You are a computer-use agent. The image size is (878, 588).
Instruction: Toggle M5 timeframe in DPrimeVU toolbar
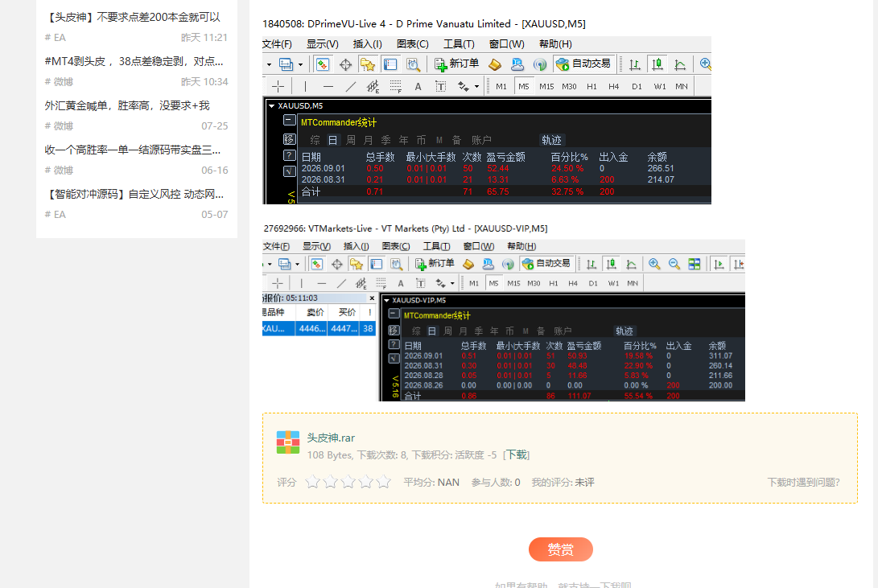point(524,86)
